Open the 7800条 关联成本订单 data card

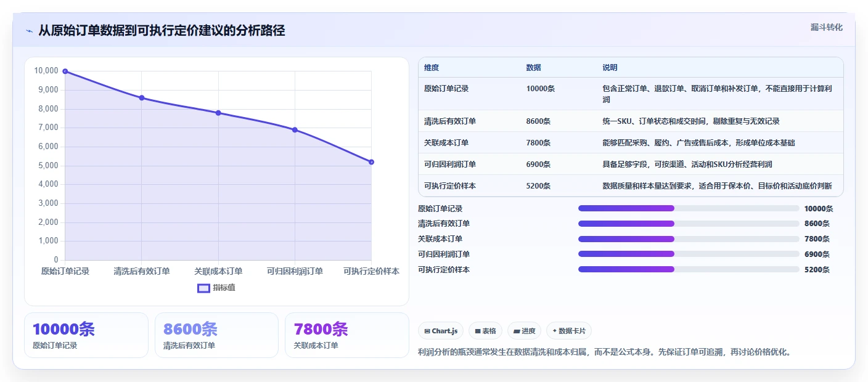tap(347, 335)
